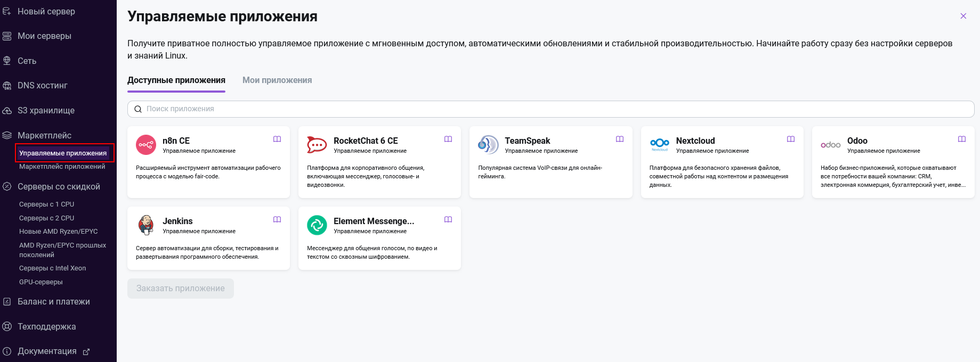Select the Element Messenge... card title
Screen dimensions: 980x362
click(374, 221)
